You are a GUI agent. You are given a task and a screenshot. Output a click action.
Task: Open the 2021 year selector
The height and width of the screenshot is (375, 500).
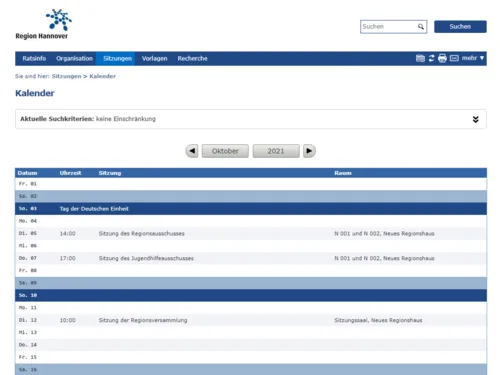pyautogui.click(x=276, y=151)
